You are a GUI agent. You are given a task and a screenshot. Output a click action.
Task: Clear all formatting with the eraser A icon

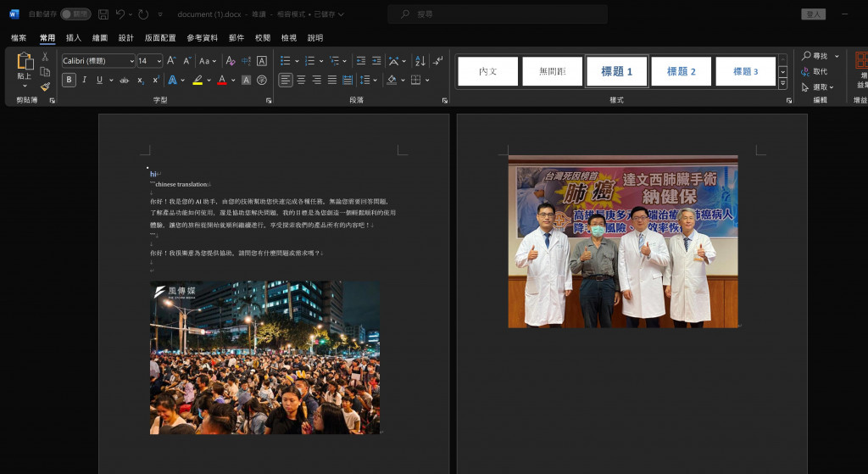(x=231, y=61)
